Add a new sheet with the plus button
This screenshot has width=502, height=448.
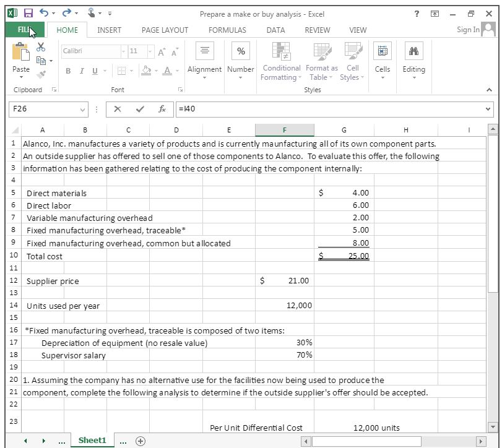tap(139, 441)
